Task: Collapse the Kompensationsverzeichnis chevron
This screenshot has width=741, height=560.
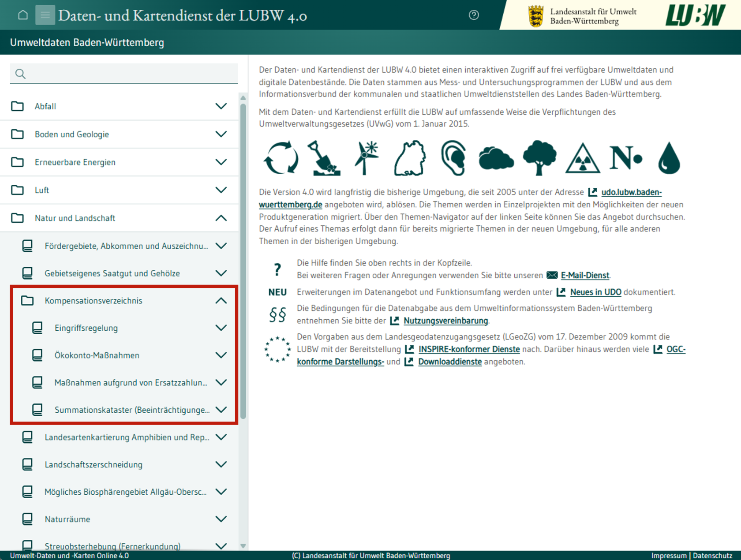Action: [221, 300]
